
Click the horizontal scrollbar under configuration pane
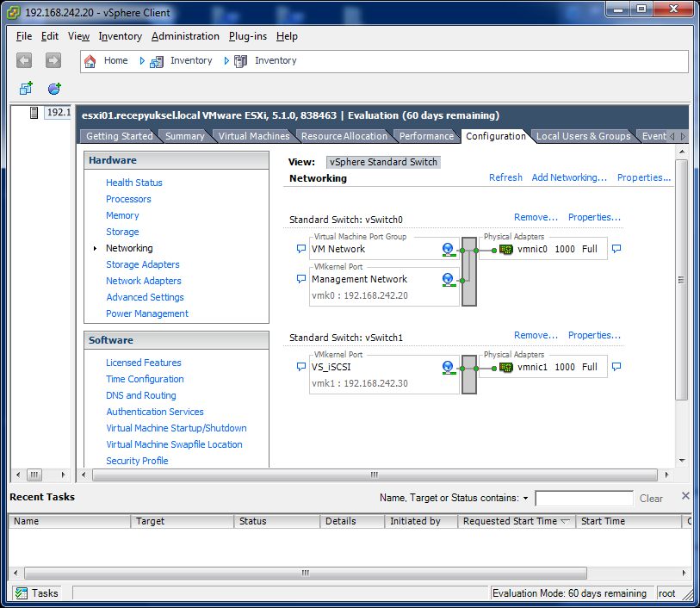point(375,475)
